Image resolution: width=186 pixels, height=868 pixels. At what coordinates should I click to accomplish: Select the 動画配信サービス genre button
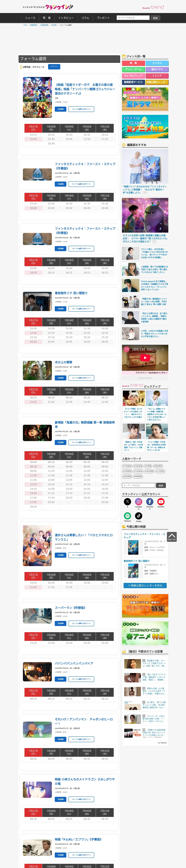pos(133,82)
